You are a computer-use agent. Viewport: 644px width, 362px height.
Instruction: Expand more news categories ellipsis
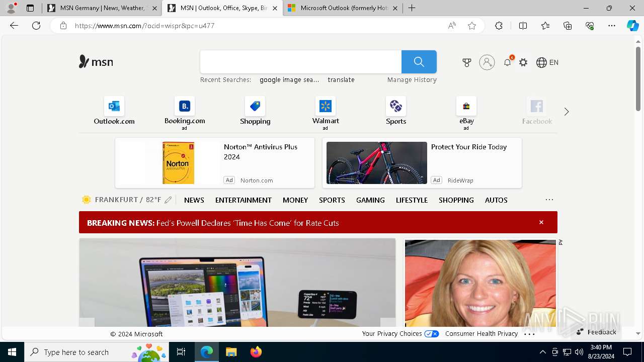click(549, 200)
